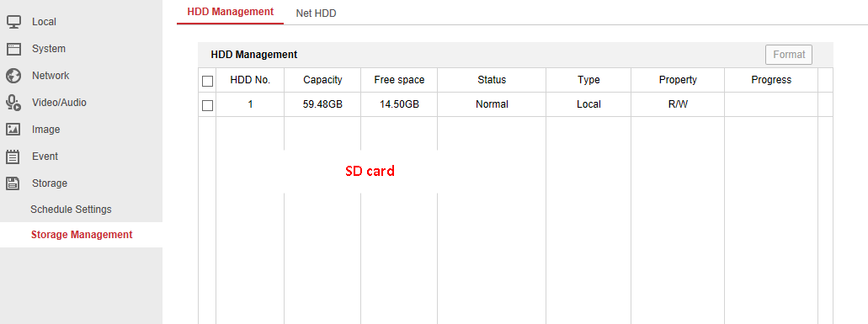Click the Video/Audio microphone icon
This screenshot has height=324, width=868.
tap(13, 103)
